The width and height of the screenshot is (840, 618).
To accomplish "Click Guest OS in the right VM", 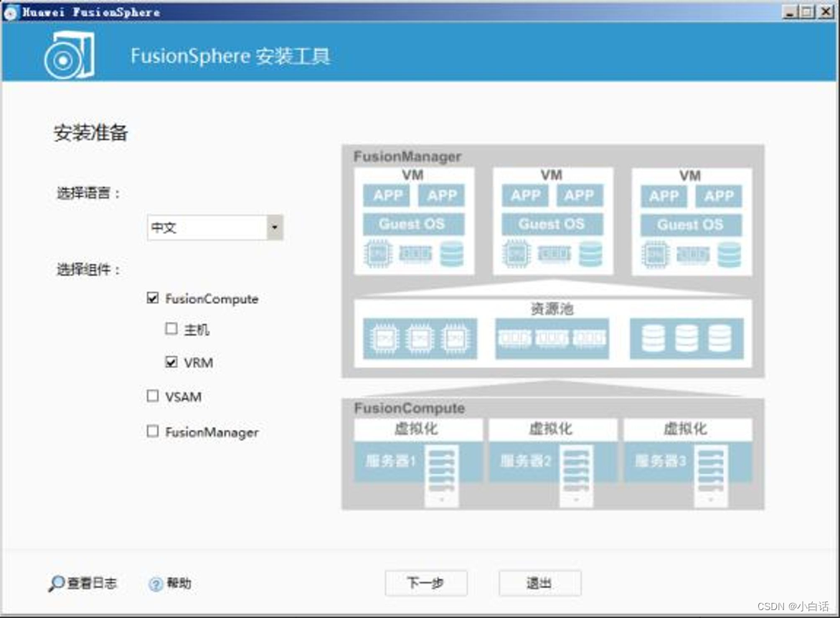I will (691, 225).
